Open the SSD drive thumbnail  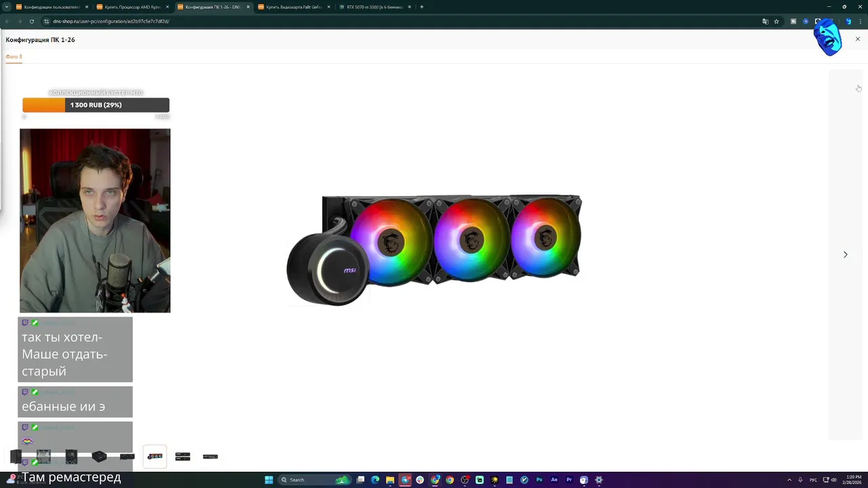tap(210, 456)
